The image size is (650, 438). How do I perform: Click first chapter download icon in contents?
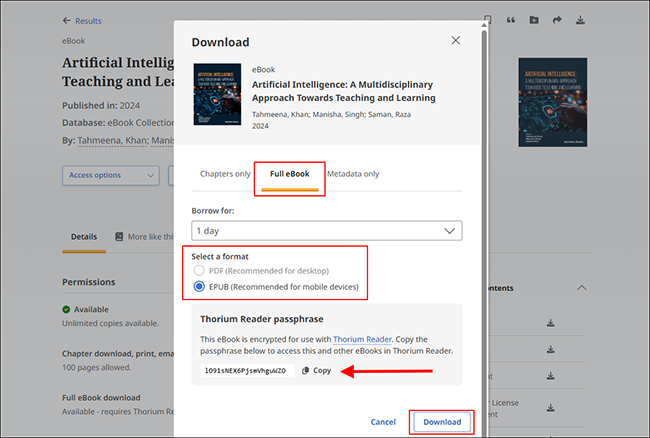[551, 323]
